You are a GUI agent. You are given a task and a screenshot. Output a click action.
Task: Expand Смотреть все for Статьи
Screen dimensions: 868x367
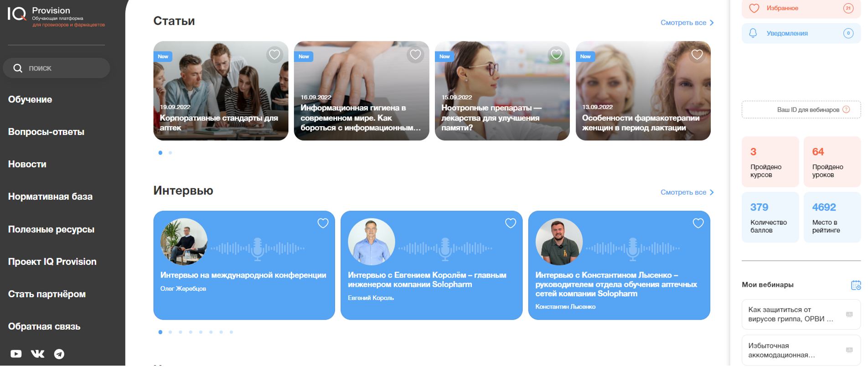[x=687, y=23]
